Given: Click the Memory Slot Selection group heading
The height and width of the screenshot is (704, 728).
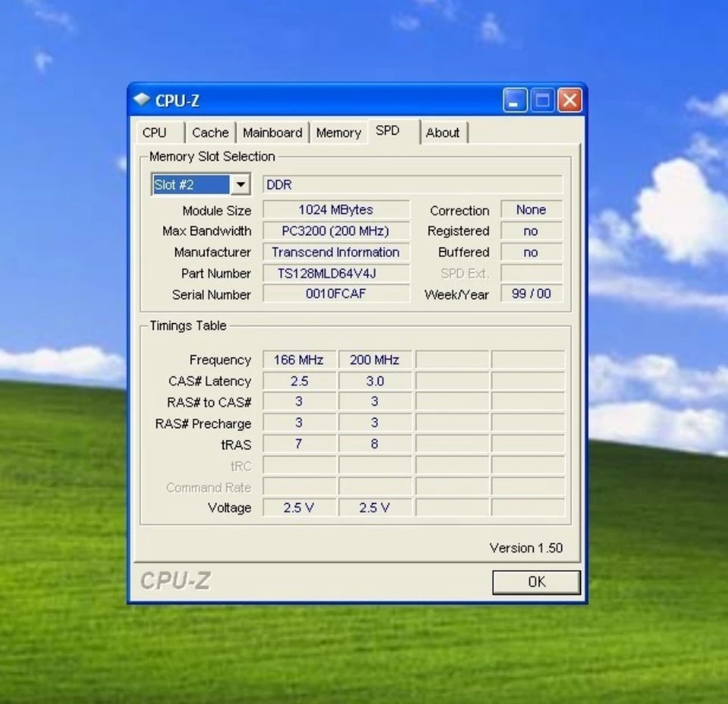Looking at the screenshot, I should click(x=212, y=156).
